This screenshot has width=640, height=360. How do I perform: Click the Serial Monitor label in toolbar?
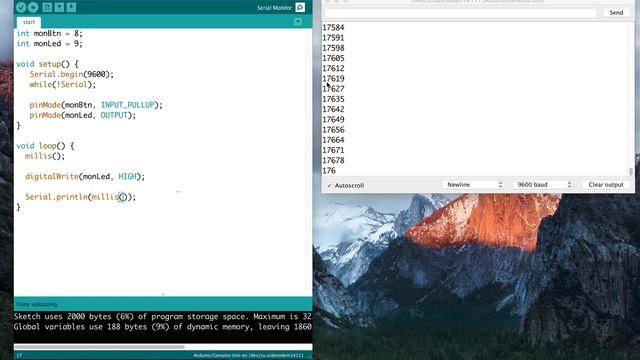(x=274, y=8)
